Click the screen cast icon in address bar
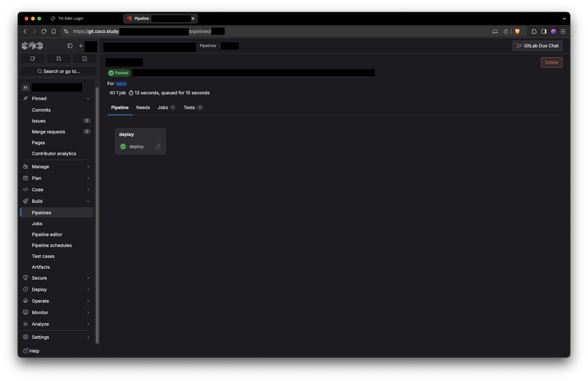The height and width of the screenshot is (381, 588). pos(495,31)
